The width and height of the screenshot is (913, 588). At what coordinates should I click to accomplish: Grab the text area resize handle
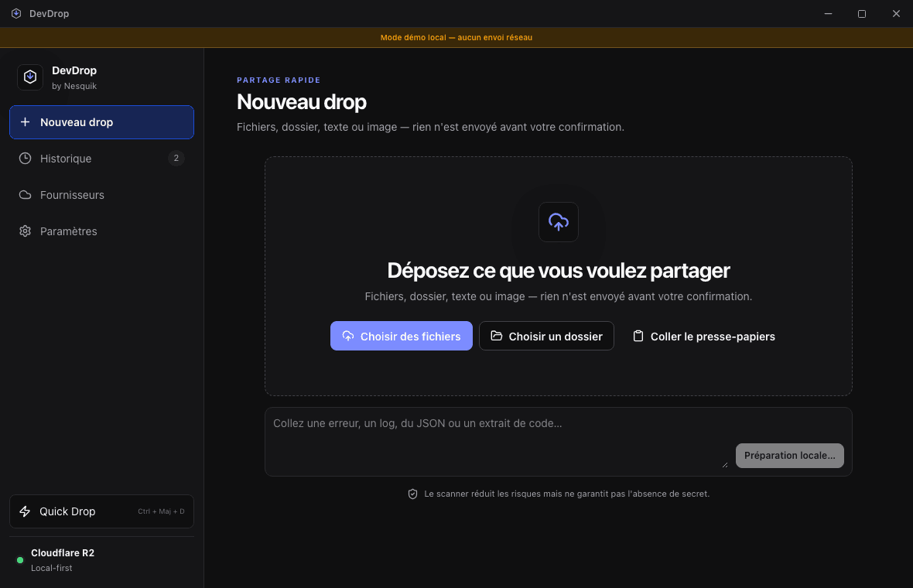(x=725, y=464)
